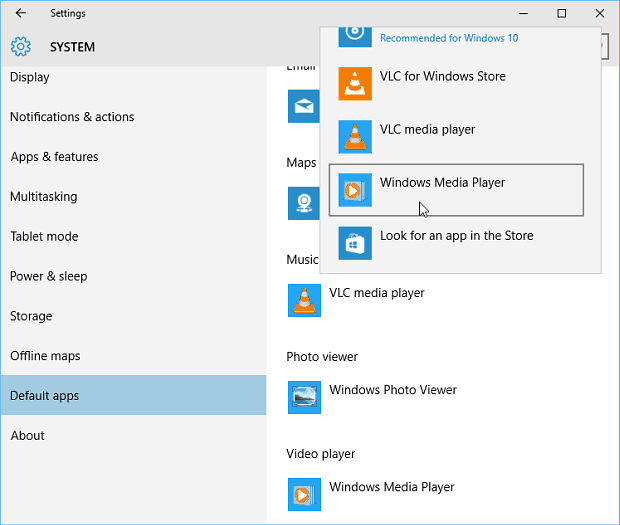Maximize the Settings window
Viewport: 620px width, 525px height.
pyautogui.click(x=561, y=13)
